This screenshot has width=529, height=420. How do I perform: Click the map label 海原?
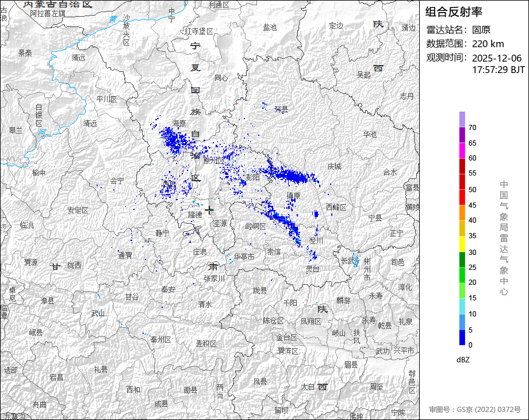[x=179, y=123]
